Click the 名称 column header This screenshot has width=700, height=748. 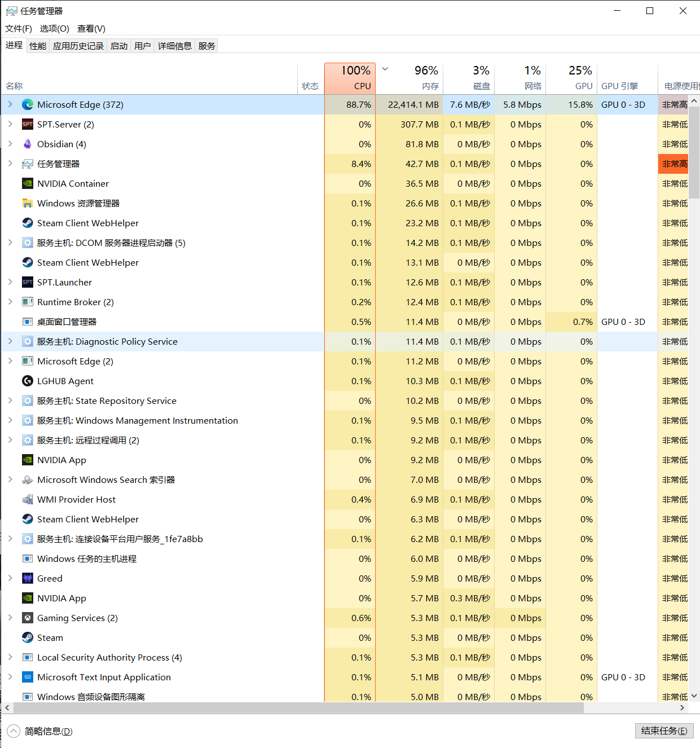149,78
